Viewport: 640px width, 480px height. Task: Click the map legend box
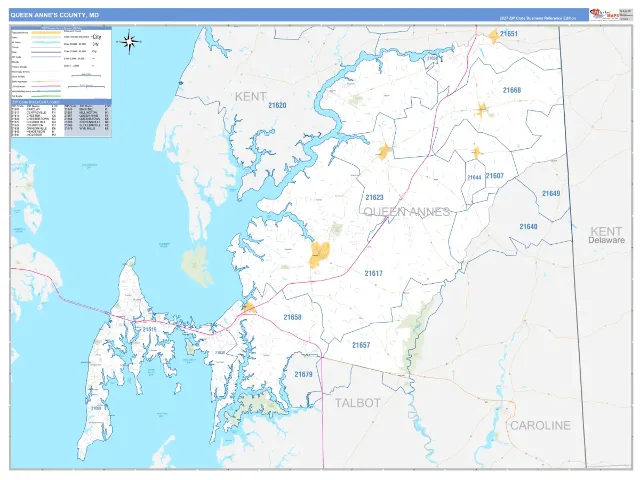[61, 63]
